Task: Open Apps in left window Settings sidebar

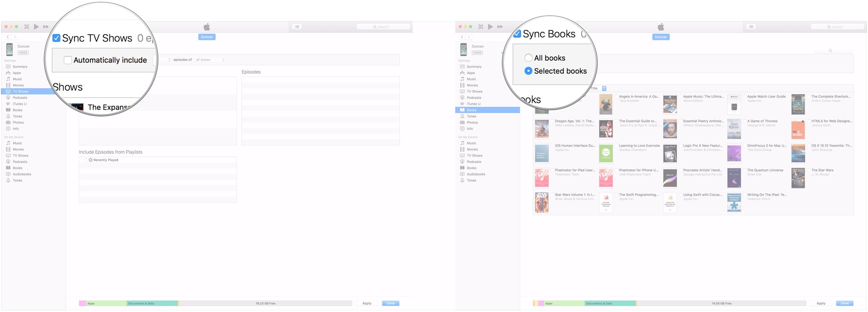Action: point(17,73)
